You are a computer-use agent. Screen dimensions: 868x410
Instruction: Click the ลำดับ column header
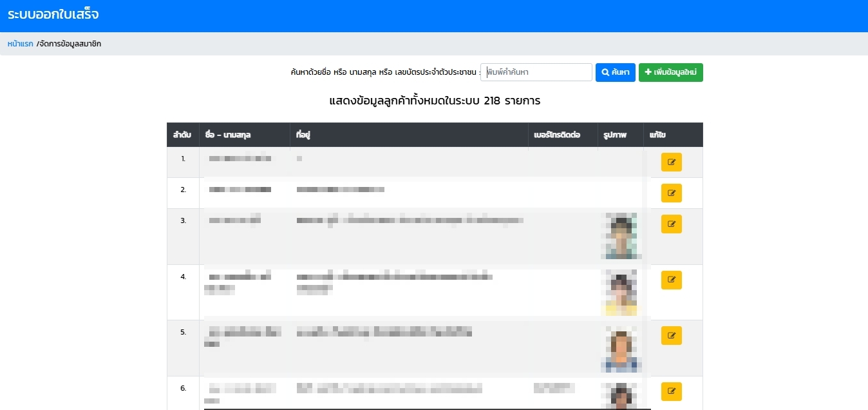[x=182, y=135]
